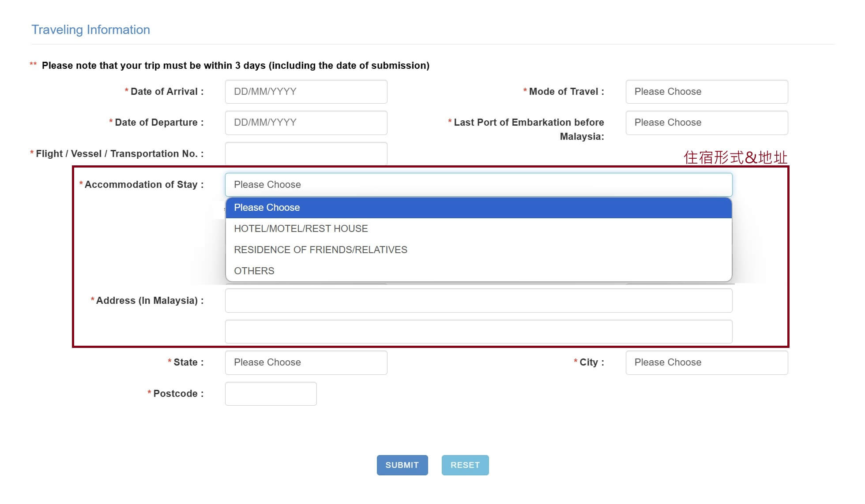Click the Postcode input field
865x504 pixels.
coord(271,394)
